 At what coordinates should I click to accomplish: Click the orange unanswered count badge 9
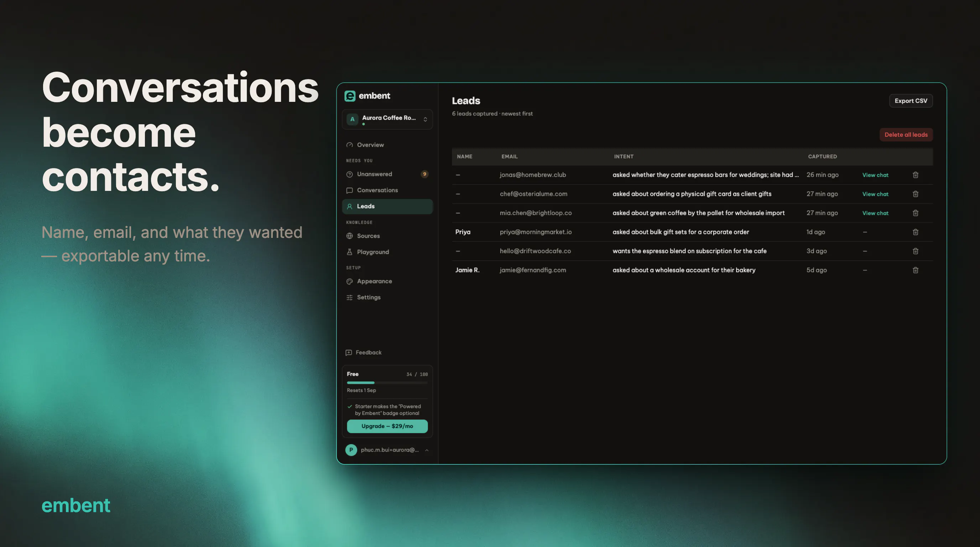click(424, 174)
